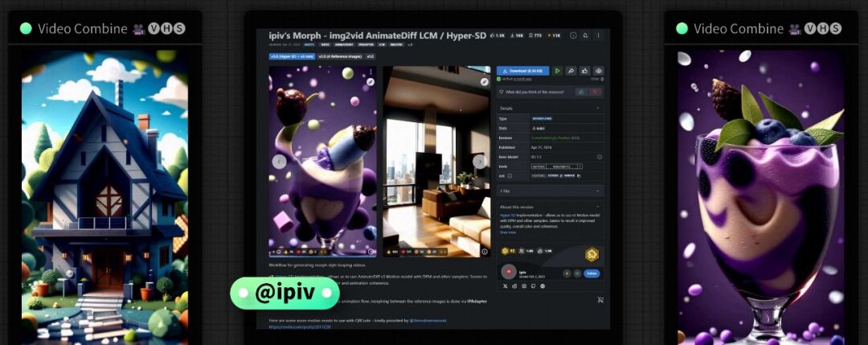Open the three-dot menu on the smoothie gallery image
Screen dimensions: 868x345
click(371, 72)
